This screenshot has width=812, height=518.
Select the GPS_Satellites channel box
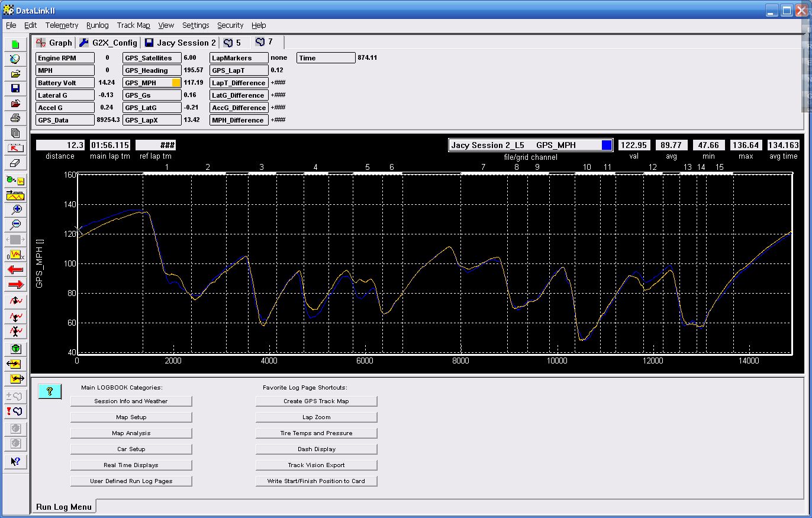tap(152, 58)
